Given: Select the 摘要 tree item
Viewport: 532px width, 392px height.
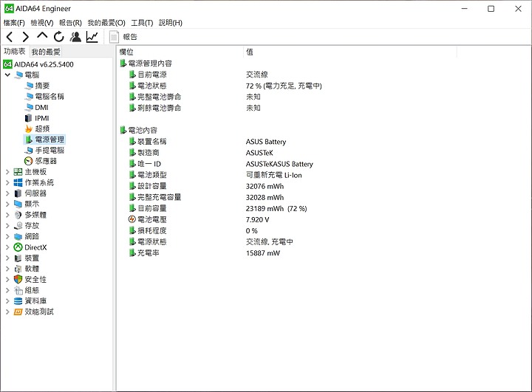Looking at the screenshot, I should (x=38, y=86).
